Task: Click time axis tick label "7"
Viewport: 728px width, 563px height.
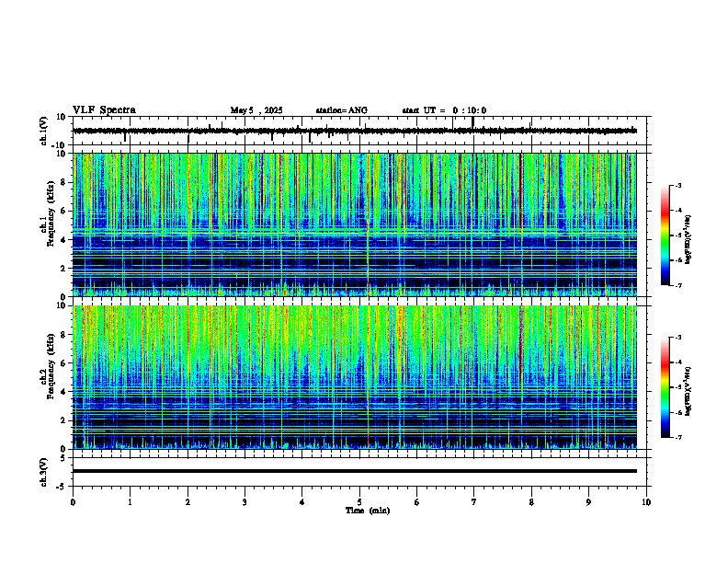Action: (474, 502)
